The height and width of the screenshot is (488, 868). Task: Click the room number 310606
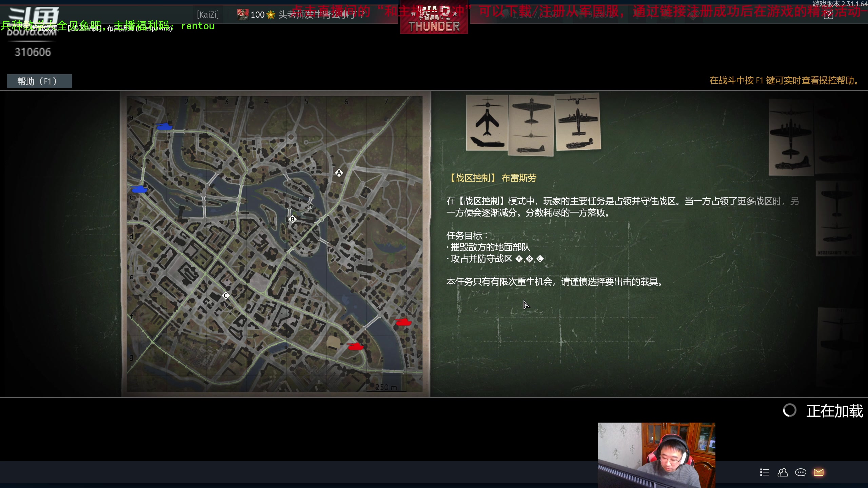point(33,52)
